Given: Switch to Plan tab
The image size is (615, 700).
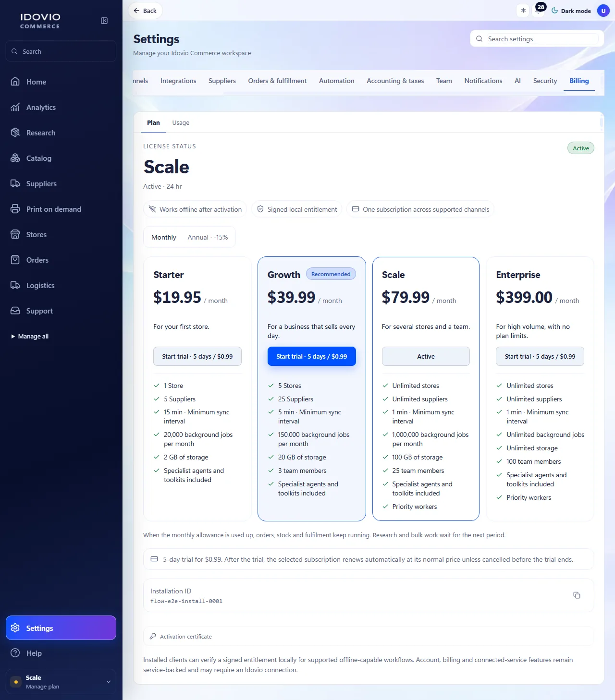Looking at the screenshot, I should point(153,123).
